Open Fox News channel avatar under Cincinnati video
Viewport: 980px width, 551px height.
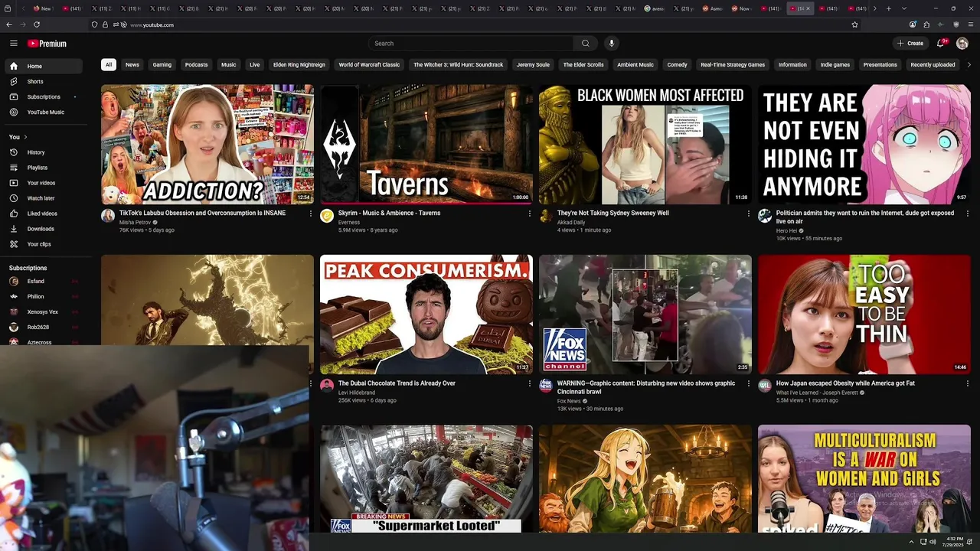(x=546, y=386)
